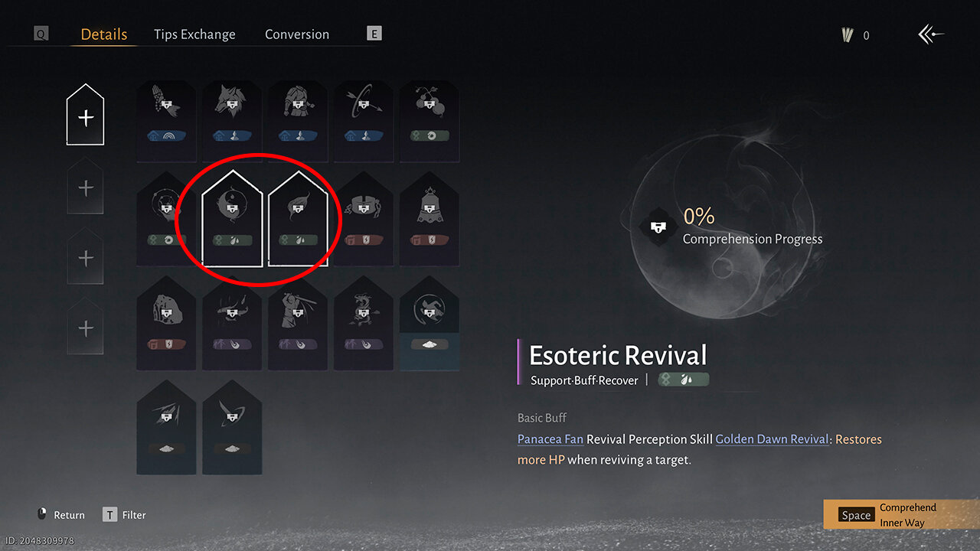Image resolution: width=980 pixels, height=551 pixels.
Task: Select the wolf head inner way card
Action: pos(232,121)
